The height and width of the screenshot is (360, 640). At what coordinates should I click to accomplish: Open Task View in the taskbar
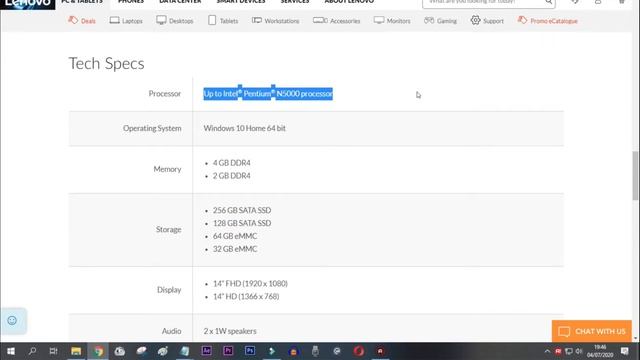tap(53, 351)
